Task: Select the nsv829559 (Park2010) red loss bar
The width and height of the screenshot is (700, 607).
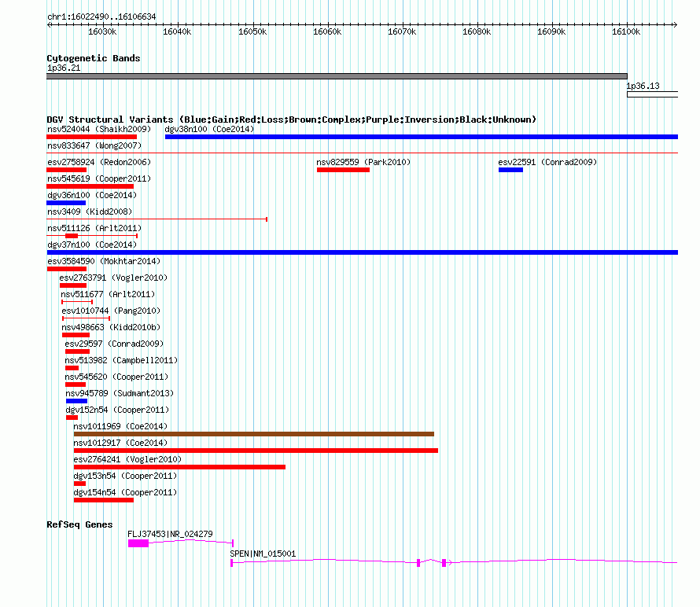Action: [x=343, y=170]
